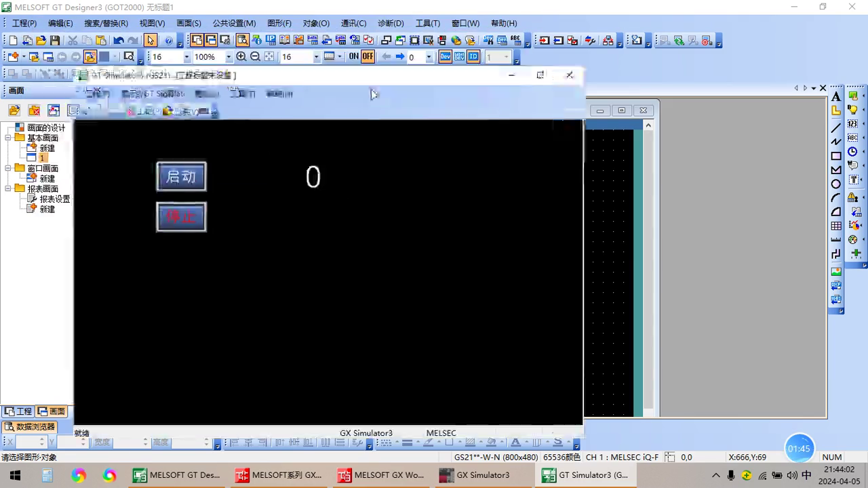The height and width of the screenshot is (488, 868).
Task: Select 报表设置 in the screen tree
Action: pos(54,199)
